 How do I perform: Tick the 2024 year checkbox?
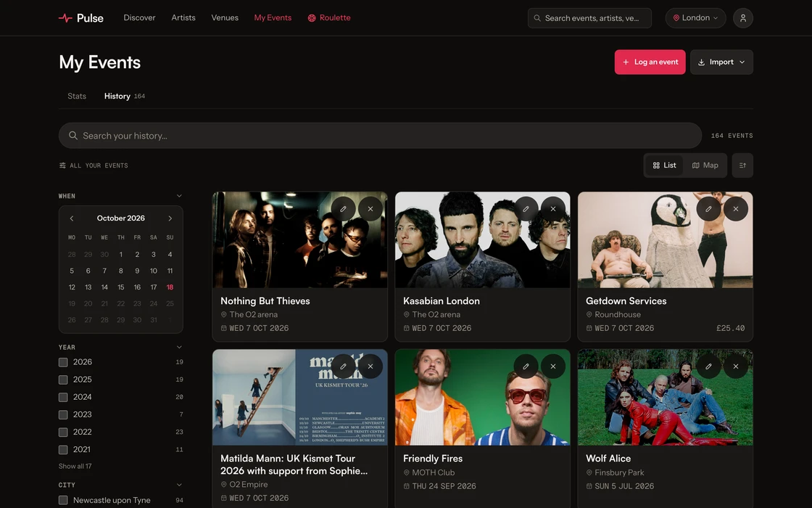[x=63, y=398]
